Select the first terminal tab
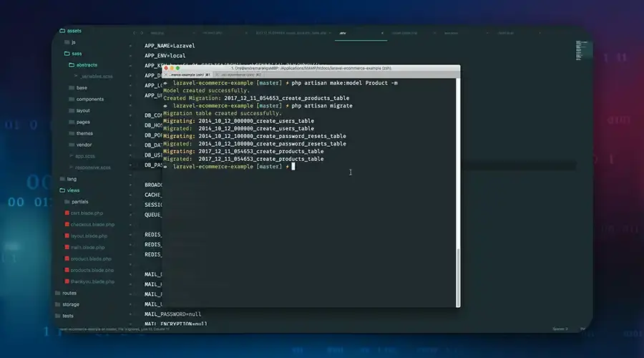This screenshot has height=358, width=644. [187, 74]
